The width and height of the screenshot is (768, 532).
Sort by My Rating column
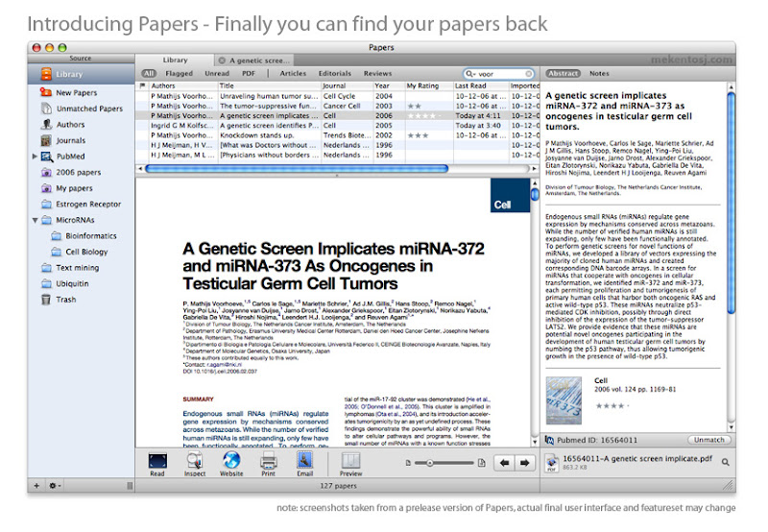[429, 85]
